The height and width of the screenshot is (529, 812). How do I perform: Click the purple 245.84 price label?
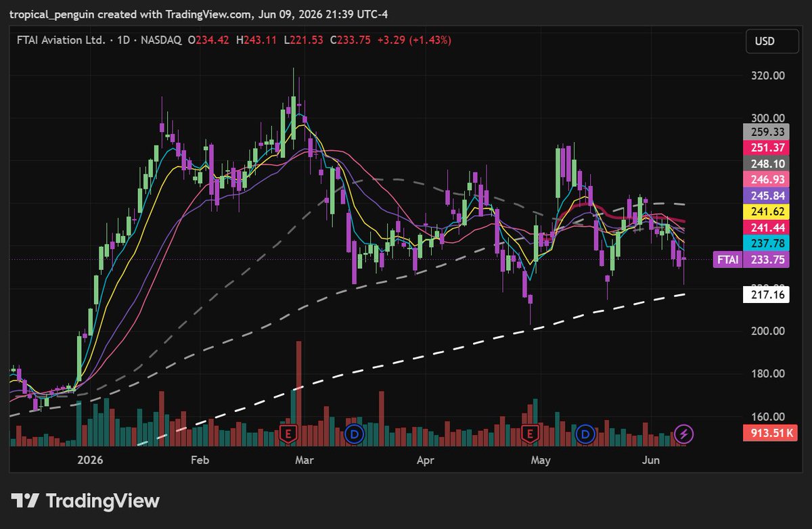click(766, 195)
